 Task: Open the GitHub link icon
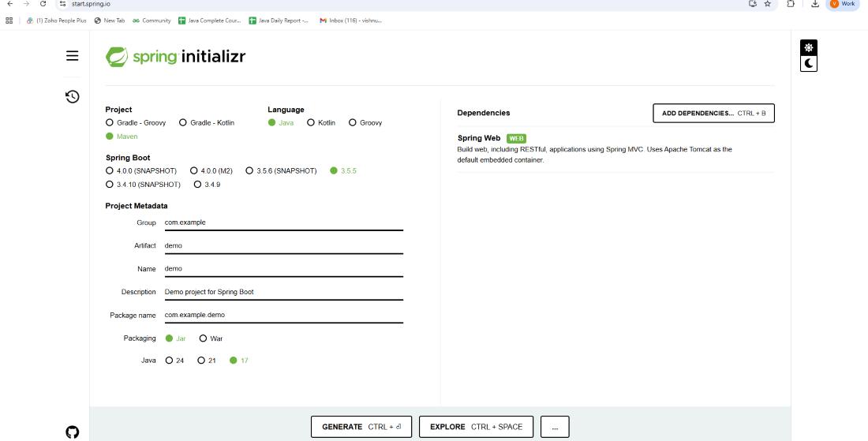(x=72, y=432)
